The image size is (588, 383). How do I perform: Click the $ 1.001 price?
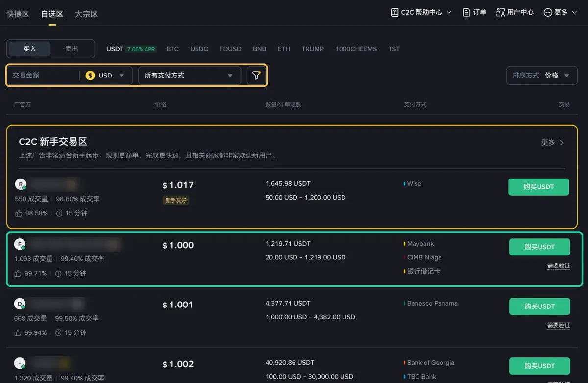(x=178, y=305)
